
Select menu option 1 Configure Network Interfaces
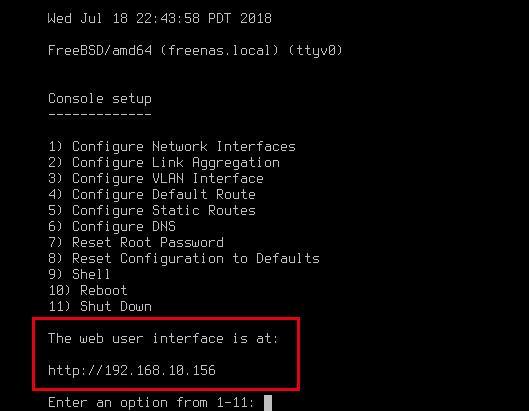coord(172,146)
